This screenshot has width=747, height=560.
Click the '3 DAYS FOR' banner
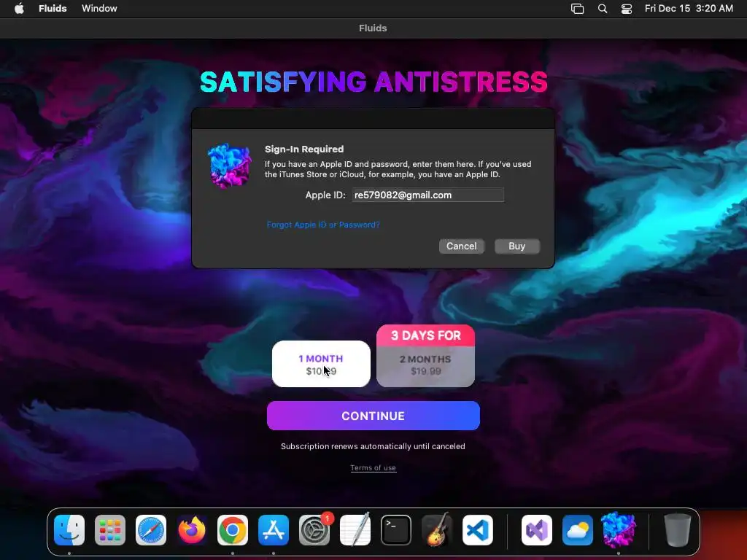tap(425, 335)
